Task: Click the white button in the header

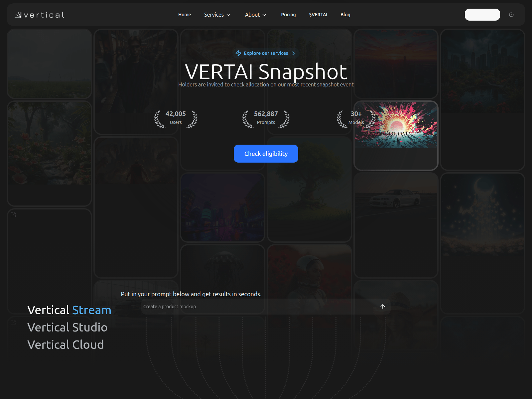Action: [482, 15]
